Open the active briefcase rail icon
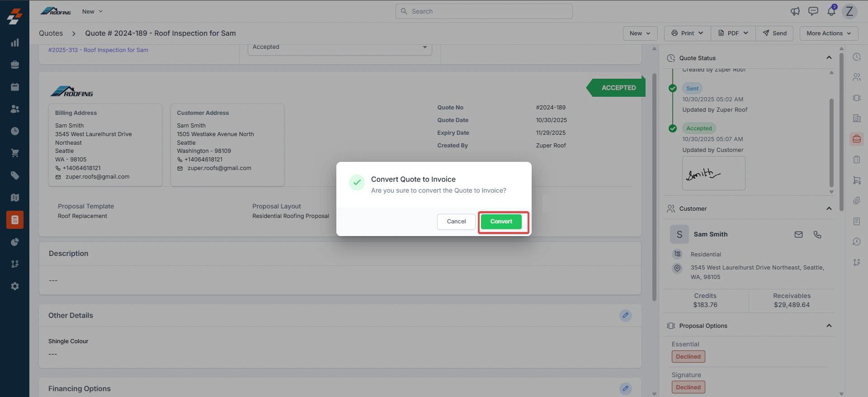 [857, 139]
